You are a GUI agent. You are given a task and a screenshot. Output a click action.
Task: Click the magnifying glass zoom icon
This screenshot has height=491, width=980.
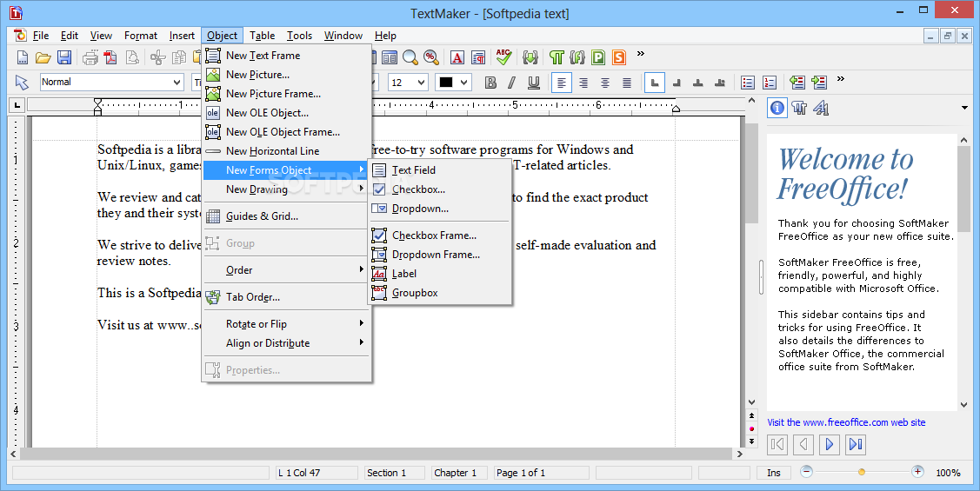coord(410,58)
